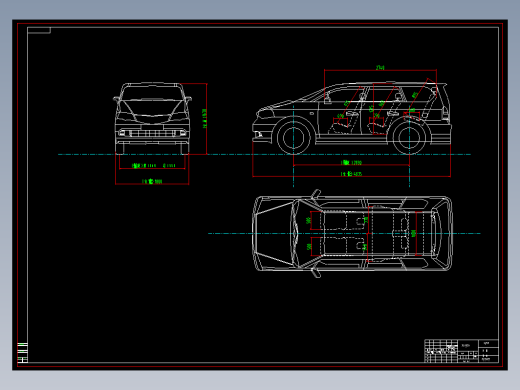Select the headlight on the side view
This screenshot has height=390, width=520.
(266, 113)
